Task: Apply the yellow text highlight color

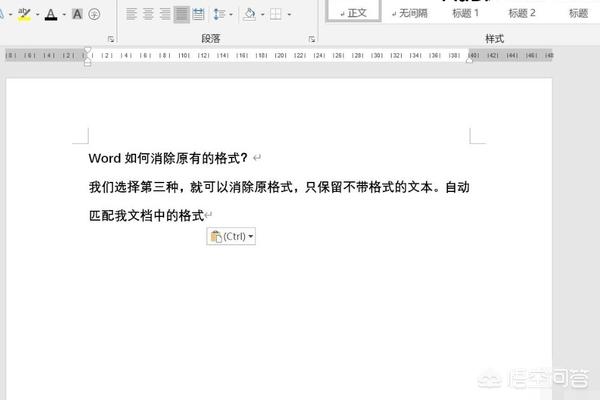Action: pyautogui.click(x=24, y=15)
